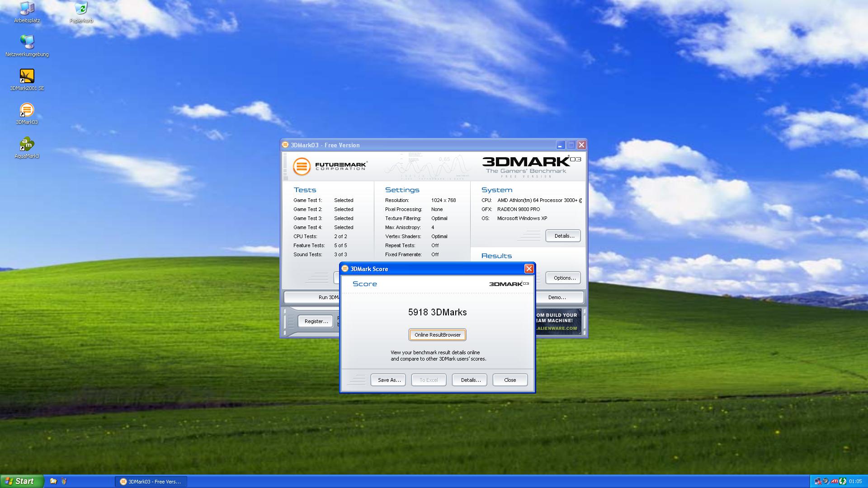Open system Details in 3DMark03 main window
The image size is (868, 488).
pos(563,236)
